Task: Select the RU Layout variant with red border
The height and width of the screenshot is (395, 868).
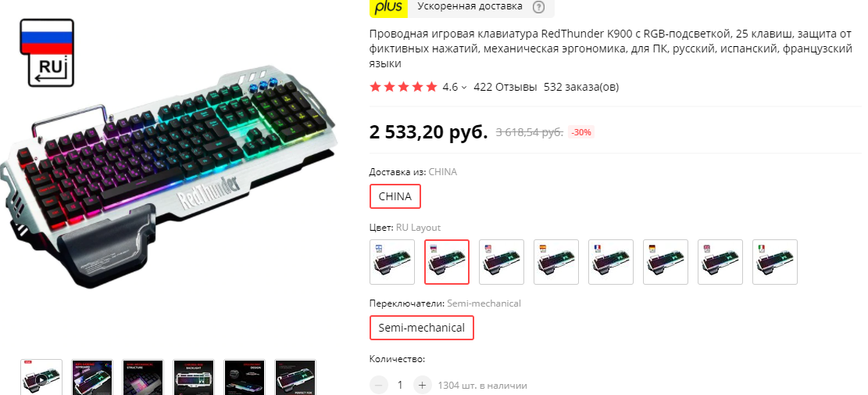Action: (447, 262)
